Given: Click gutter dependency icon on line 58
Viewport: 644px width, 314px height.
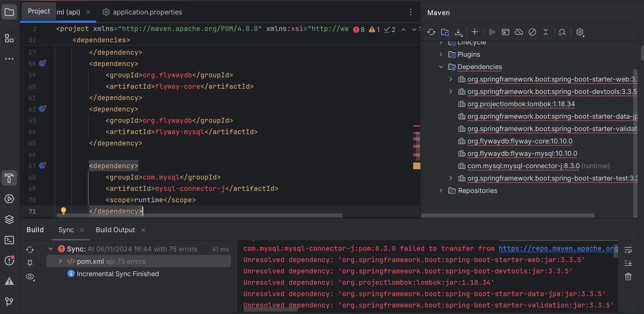Looking at the screenshot, I should coord(43,63).
